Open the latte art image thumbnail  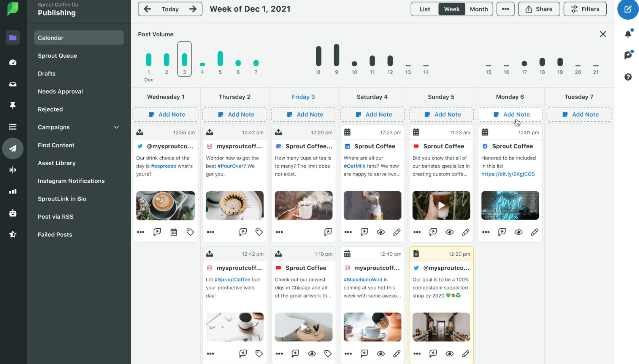point(165,206)
